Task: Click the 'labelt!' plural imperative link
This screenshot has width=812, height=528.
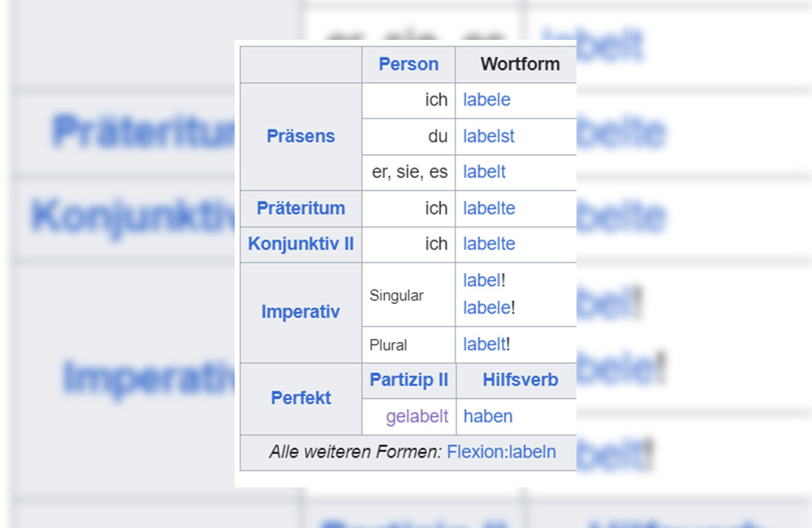Action: (484, 344)
